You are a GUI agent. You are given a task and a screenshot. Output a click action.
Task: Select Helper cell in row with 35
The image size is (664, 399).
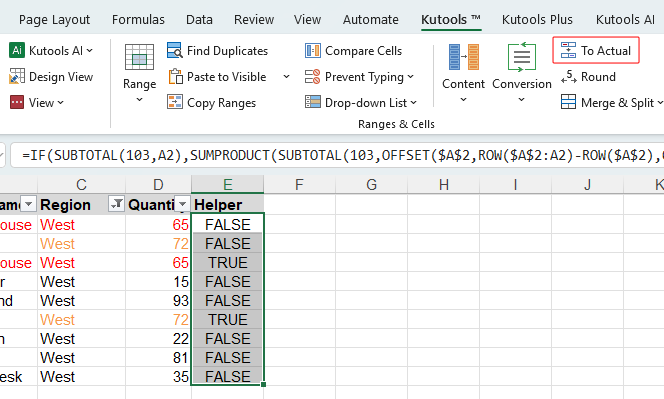coord(227,377)
